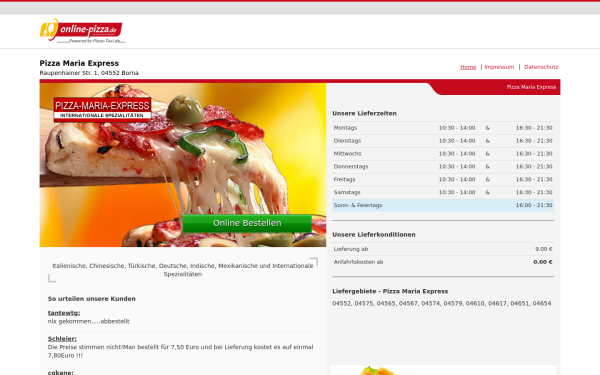The height and width of the screenshot is (375, 600).
Task: Click the PIZZA-MARIA-EXPRESS banner logo
Action: pos(102,109)
